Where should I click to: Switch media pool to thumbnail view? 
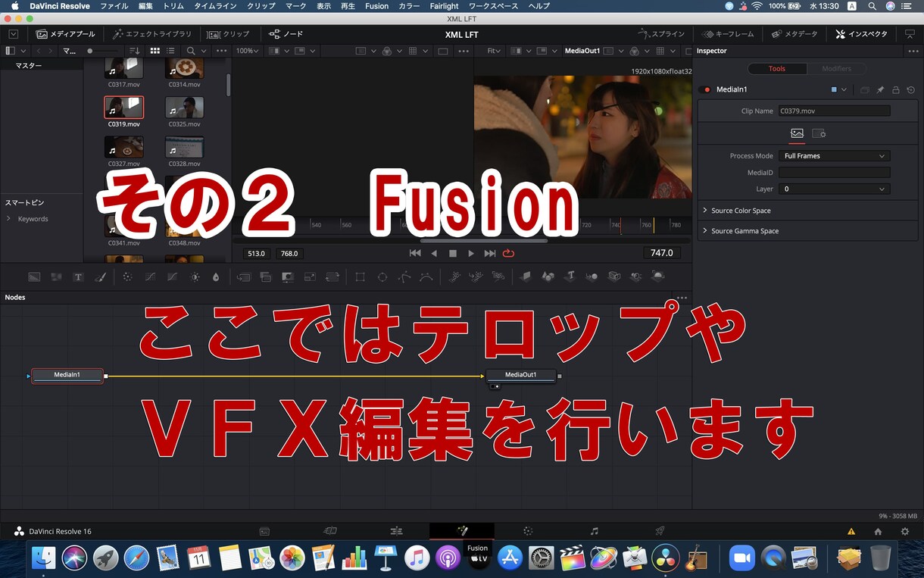155,51
